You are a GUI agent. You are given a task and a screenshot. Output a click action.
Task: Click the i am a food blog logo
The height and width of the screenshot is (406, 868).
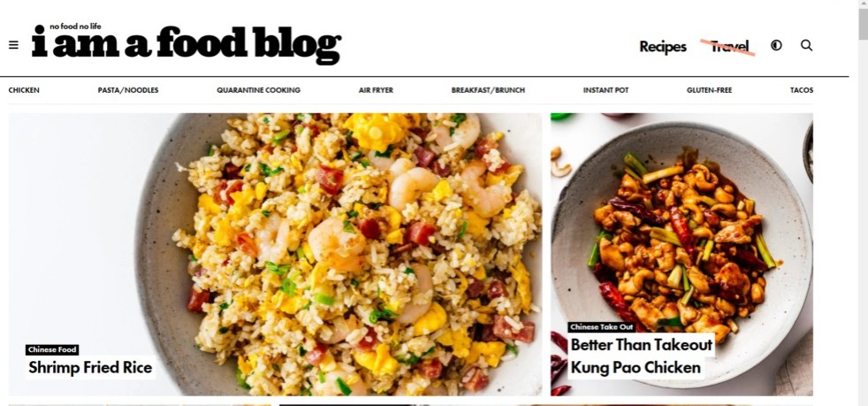coord(186,43)
